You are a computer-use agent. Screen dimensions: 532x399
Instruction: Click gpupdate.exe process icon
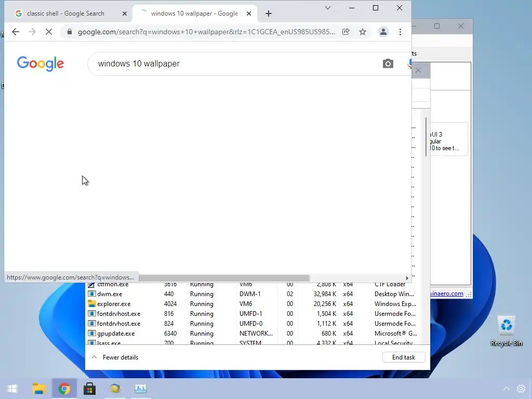tap(91, 333)
